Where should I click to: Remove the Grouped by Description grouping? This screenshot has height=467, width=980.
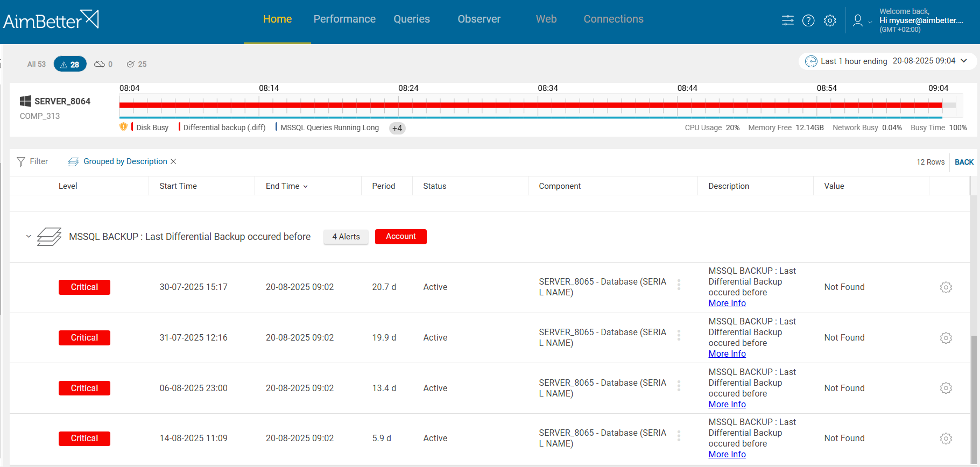(173, 161)
